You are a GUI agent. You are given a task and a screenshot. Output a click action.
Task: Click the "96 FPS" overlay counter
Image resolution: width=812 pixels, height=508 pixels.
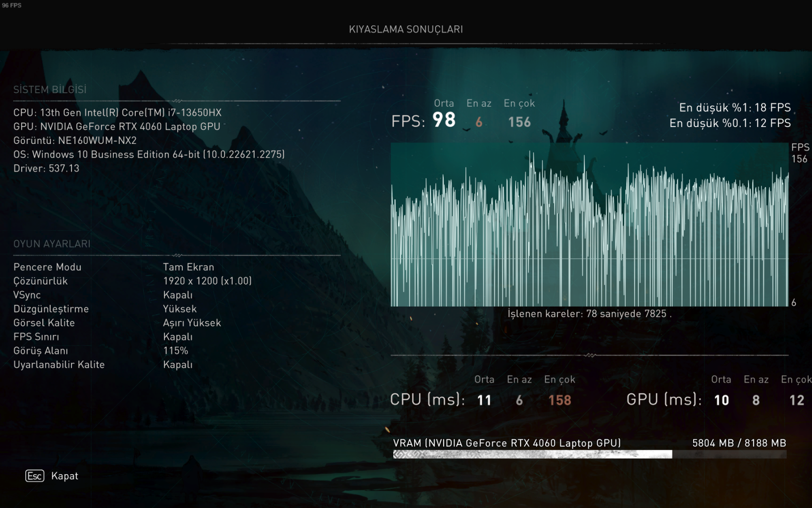(12, 5)
